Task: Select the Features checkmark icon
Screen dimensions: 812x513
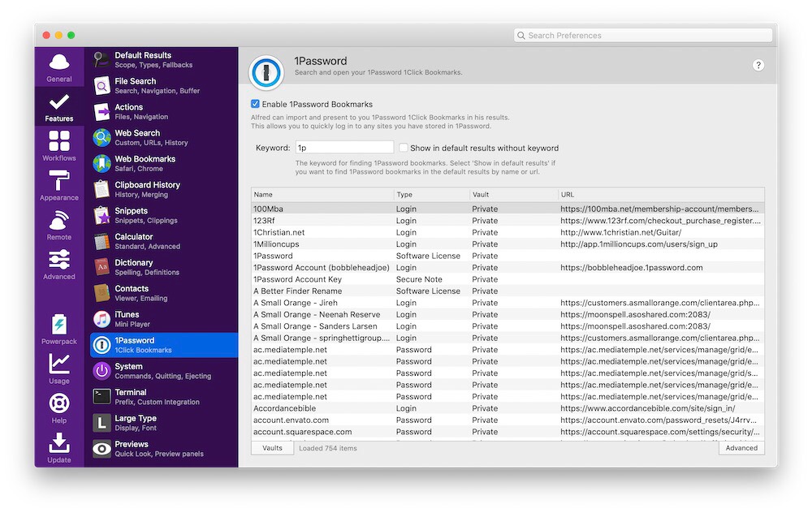Action: point(59,101)
